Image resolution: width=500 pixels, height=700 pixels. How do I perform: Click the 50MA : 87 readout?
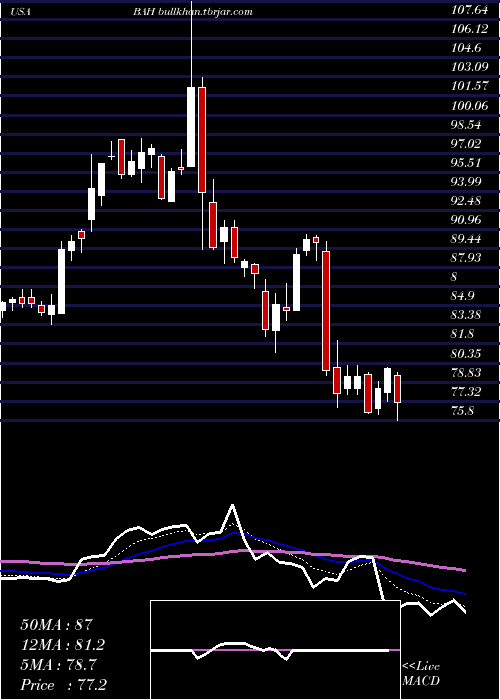point(56,625)
